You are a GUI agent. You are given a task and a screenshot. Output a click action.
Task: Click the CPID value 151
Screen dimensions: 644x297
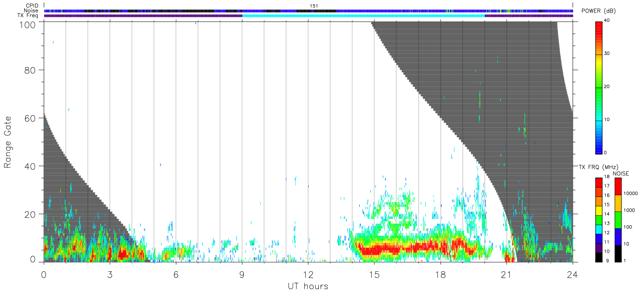point(314,6)
